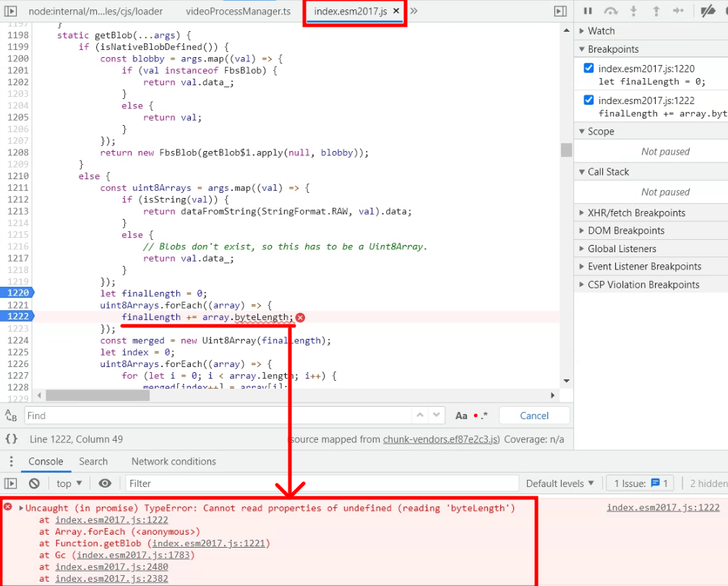
Task: Close the index.esm2017.js tab
Action: 396,11
